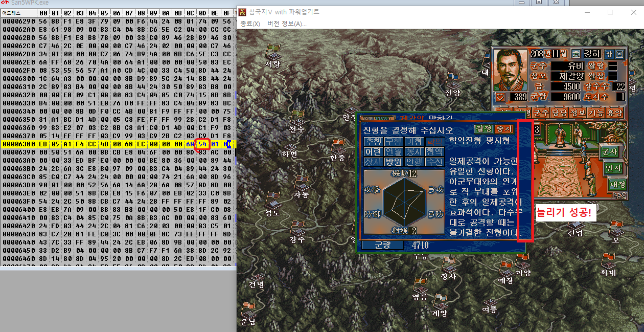Choose the 언월 formation
Screen dimensions: 644x332
point(393,152)
